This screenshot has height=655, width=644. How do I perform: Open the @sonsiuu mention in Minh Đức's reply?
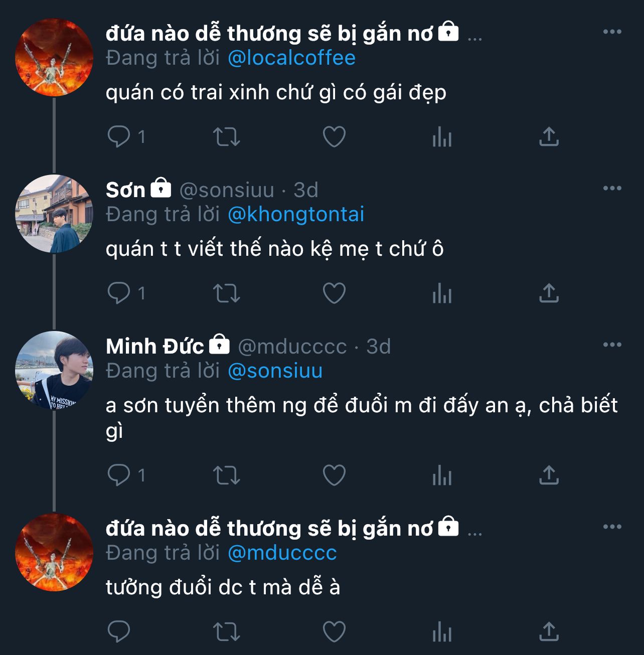[x=275, y=371]
